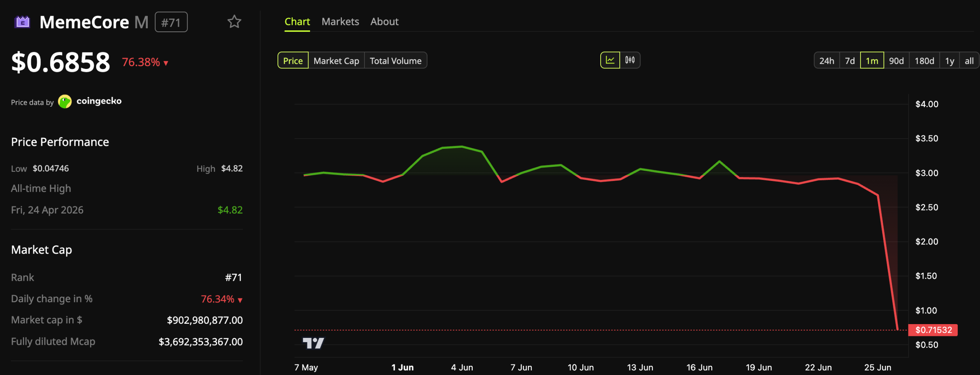Click the current price label $0.71532
The image size is (980, 375).
(933, 330)
